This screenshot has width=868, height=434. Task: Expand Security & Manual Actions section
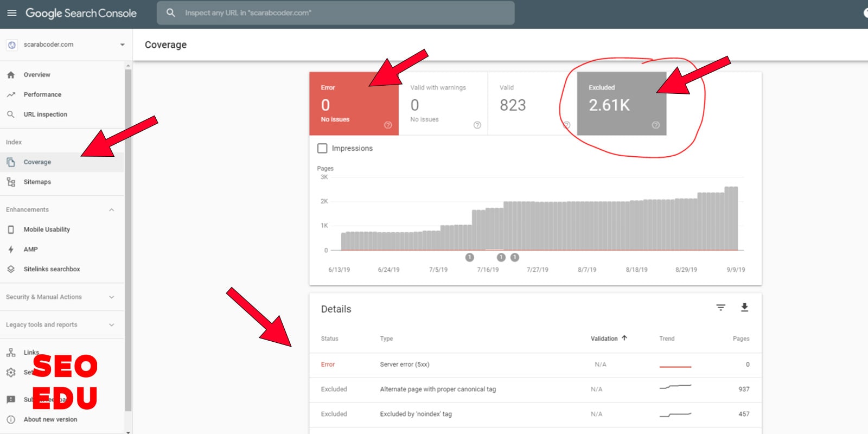(x=111, y=297)
